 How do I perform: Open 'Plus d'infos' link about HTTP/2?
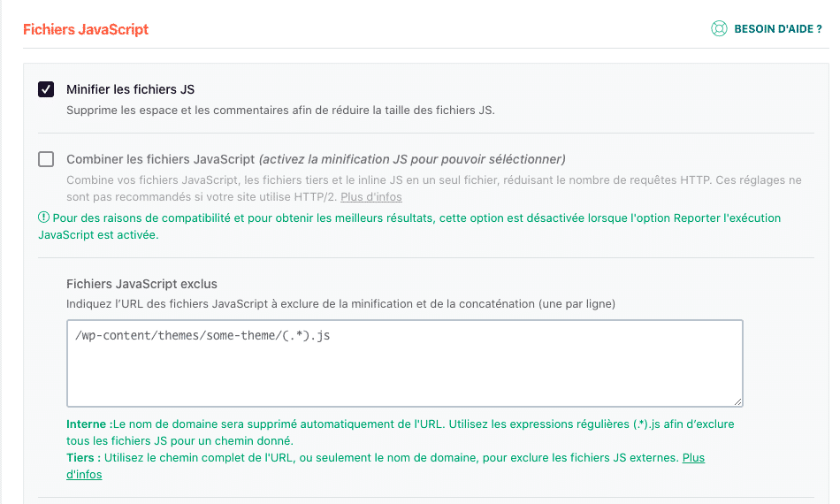tap(371, 196)
